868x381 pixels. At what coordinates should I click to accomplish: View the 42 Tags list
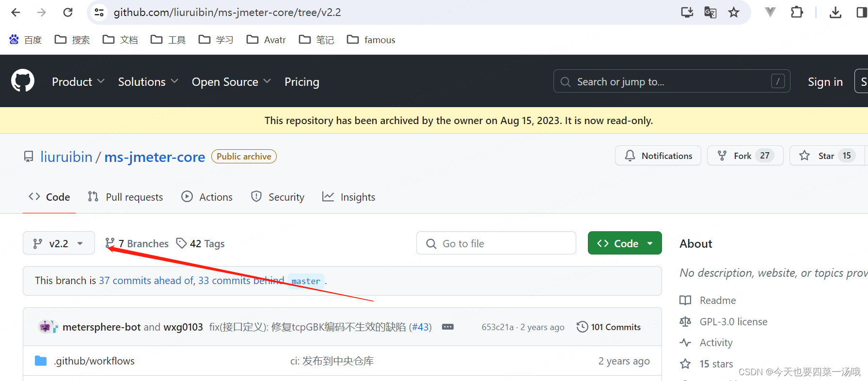200,243
